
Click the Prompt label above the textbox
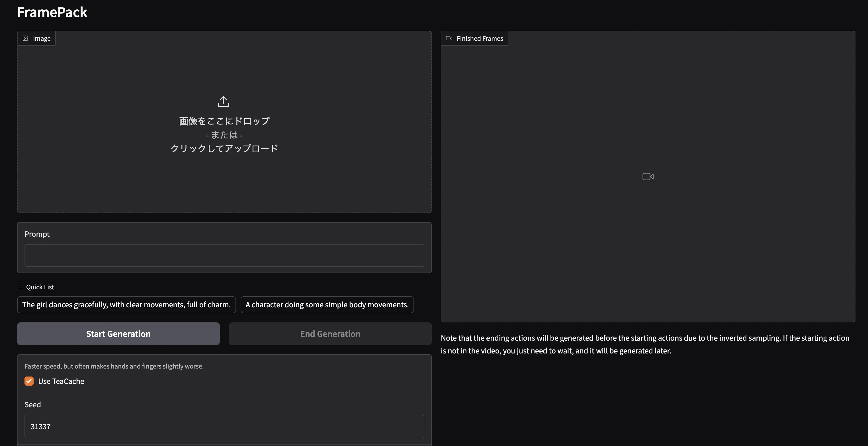pyautogui.click(x=37, y=234)
